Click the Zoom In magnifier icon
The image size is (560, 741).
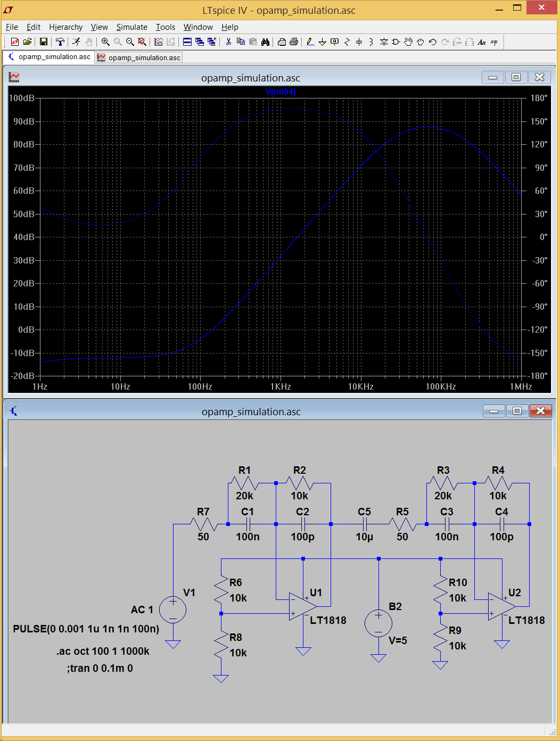105,42
